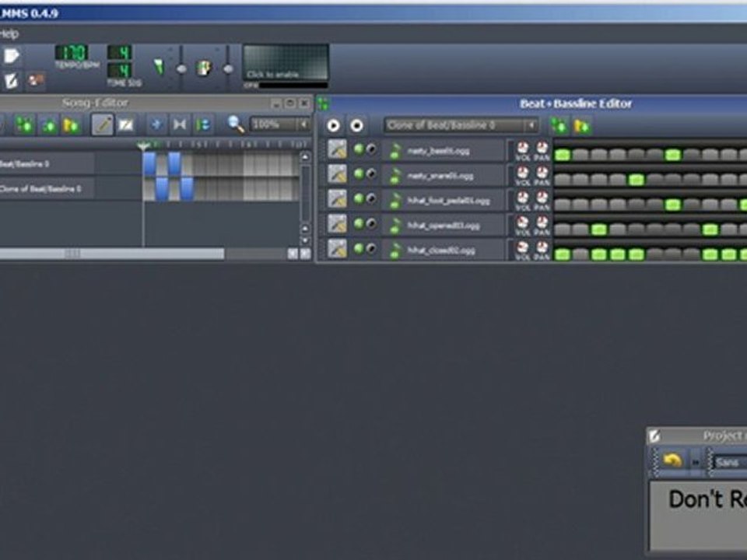This screenshot has height=560, width=747.
Task: Click the master pitch slider handle
Action: tap(228, 69)
